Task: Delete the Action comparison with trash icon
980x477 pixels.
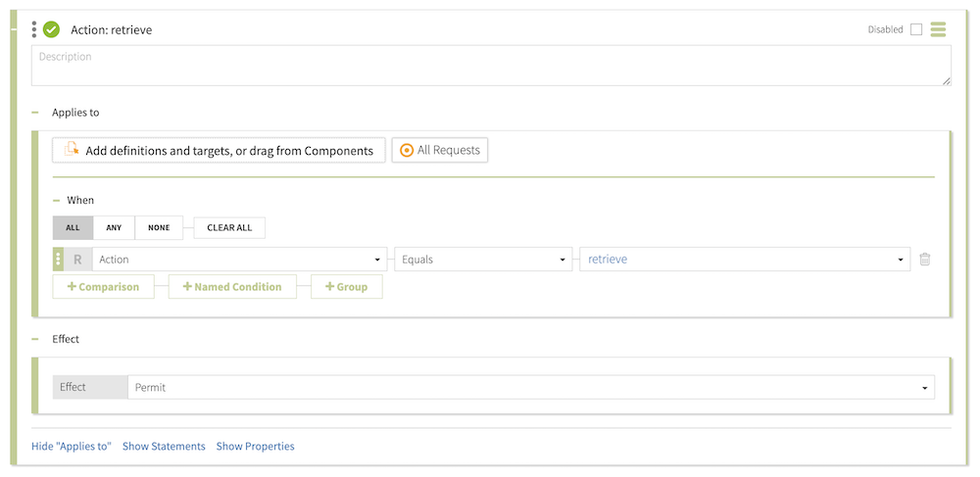Action: point(924,260)
